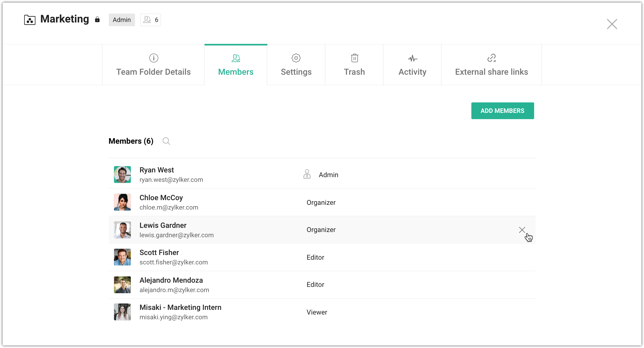Click Ryan West's profile photo
This screenshot has width=644, height=348.
pyautogui.click(x=122, y=175)
